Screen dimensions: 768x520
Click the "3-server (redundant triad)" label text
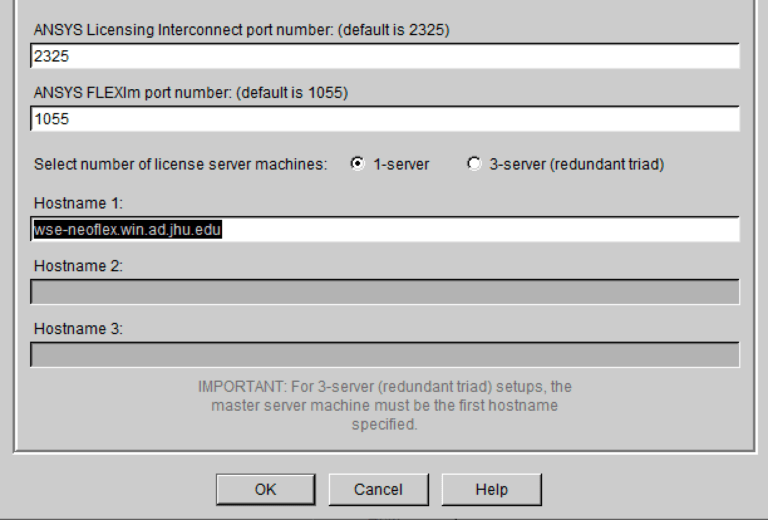[x=576, y=164]
